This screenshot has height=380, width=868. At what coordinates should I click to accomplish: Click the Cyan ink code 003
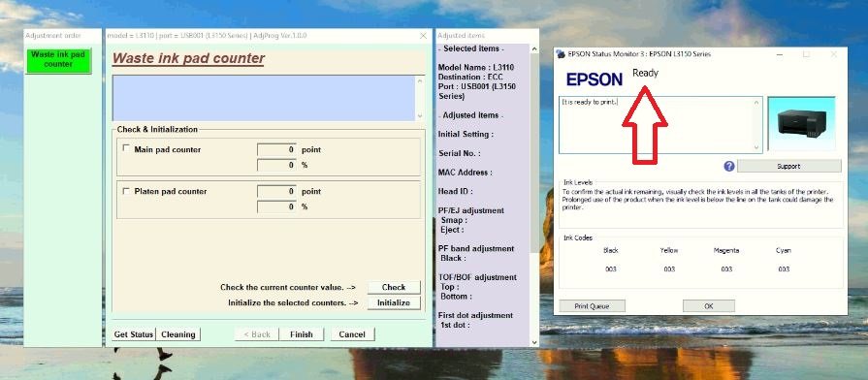coord(784,269)
